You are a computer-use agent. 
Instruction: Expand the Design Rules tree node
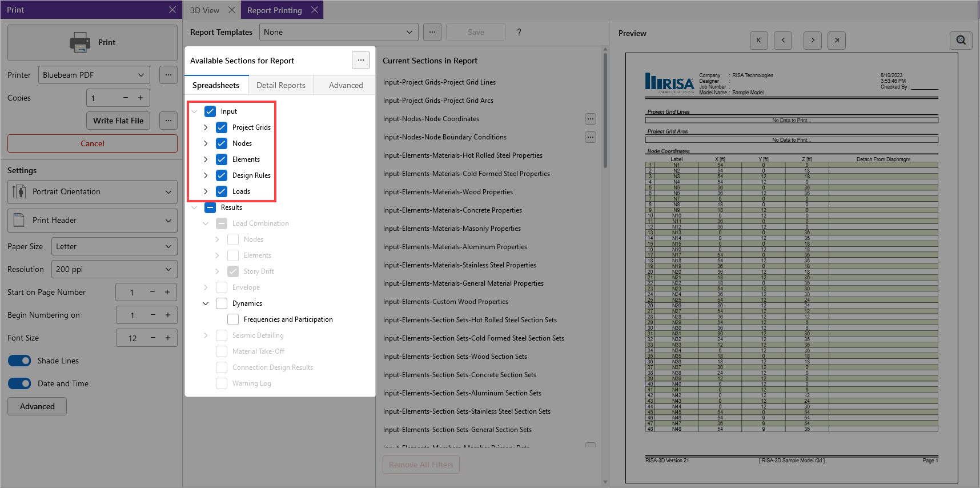(206, 175)
